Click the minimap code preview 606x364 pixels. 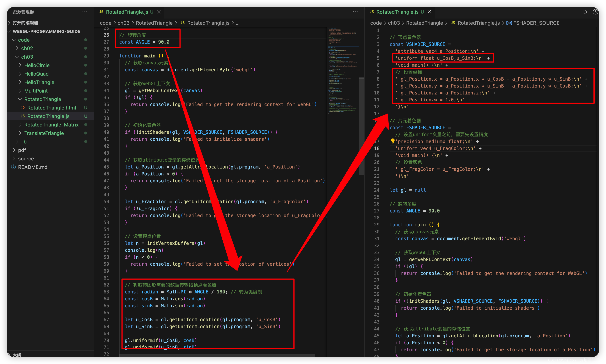[x=343, y=71]
